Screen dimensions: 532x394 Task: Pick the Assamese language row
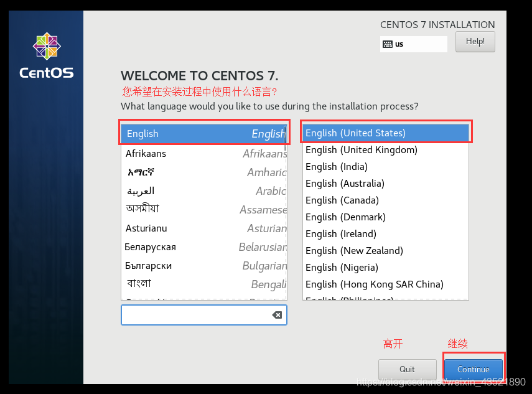(x=203, y=209)
